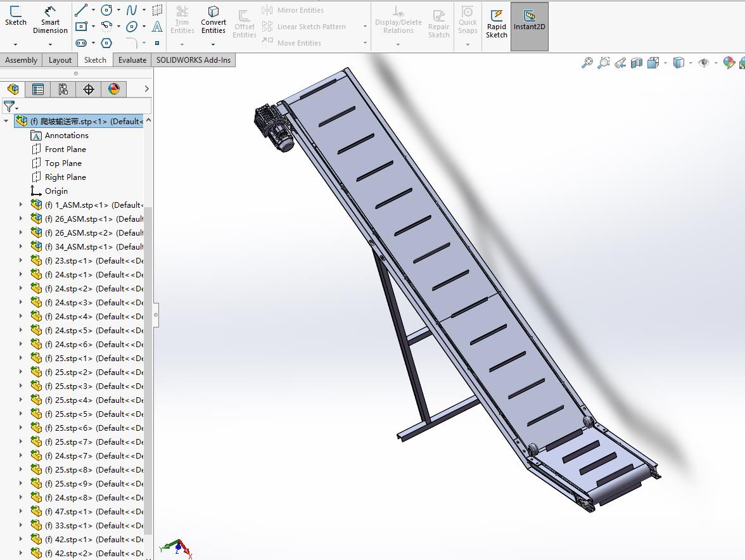
Task: Click Zoom to Area icon
Action: pos(603,63)
